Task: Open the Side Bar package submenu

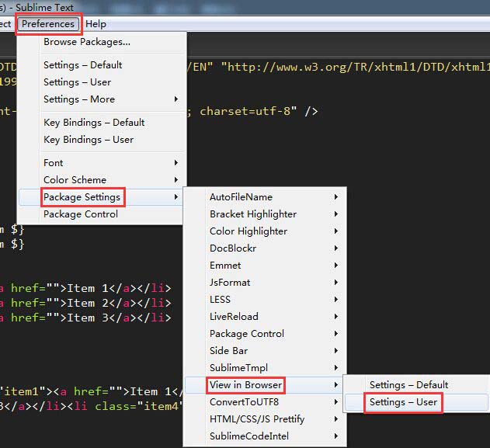Action: point(265,351)
